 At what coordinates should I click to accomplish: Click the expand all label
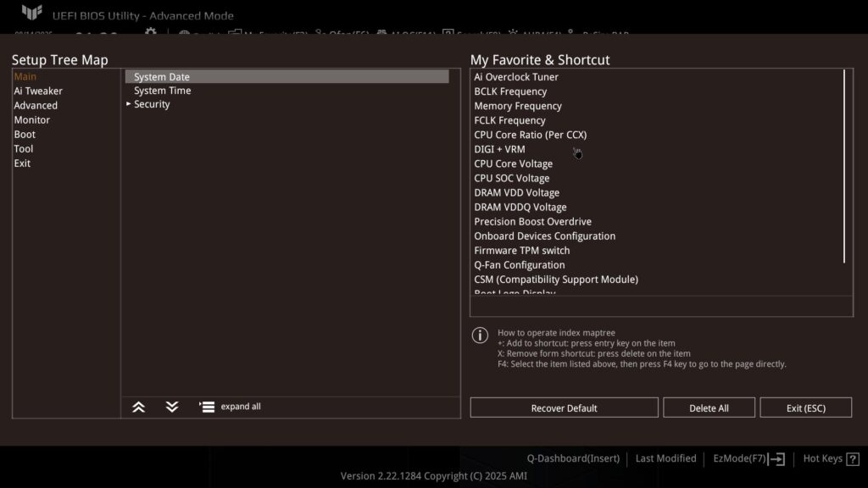(x=241, y=407)
